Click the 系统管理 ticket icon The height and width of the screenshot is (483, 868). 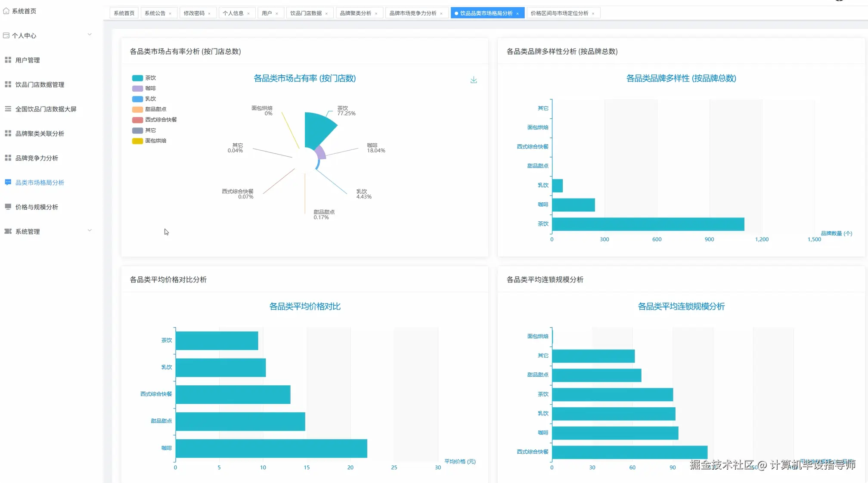pyautogui.click(x=8, y=231)
